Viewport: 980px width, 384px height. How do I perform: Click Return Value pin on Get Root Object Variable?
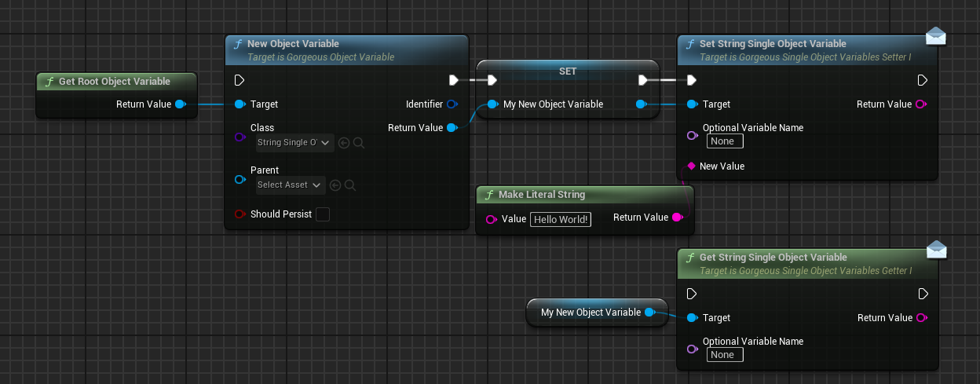pyautogui.click(x=181, y=104)
